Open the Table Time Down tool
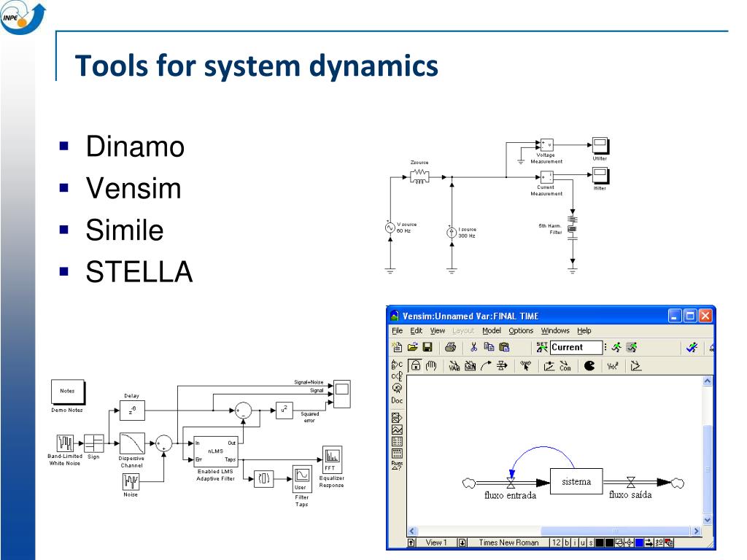The image size is (747, 560). click(x=397, y=453)
